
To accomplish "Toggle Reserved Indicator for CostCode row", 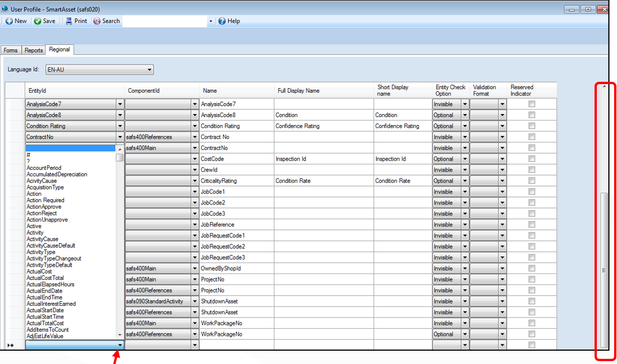I will [x=532, y=158].
